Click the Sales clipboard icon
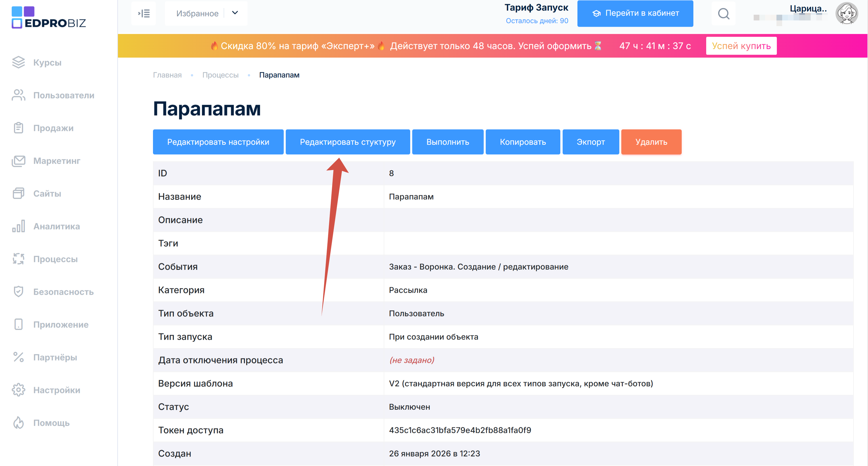The height and width of the screenshot is (466, 868). pos(18,128)
